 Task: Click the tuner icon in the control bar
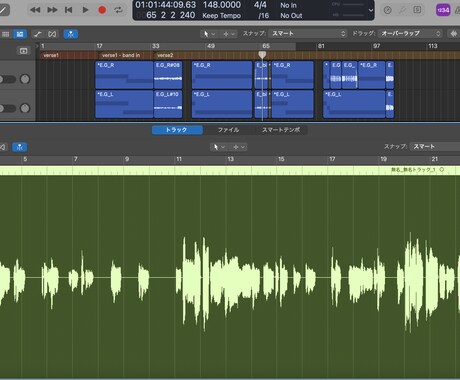[387, 10]
